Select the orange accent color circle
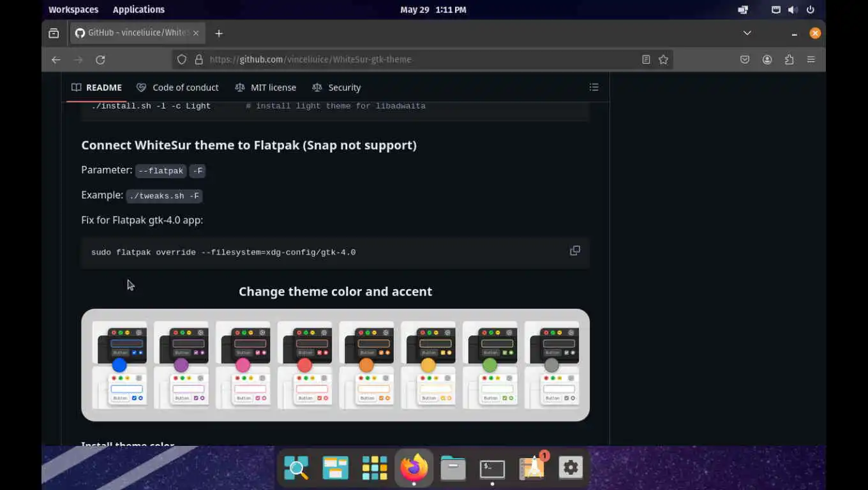The height and width of the screenshot is (490, 868). click(x=366, y=365)
